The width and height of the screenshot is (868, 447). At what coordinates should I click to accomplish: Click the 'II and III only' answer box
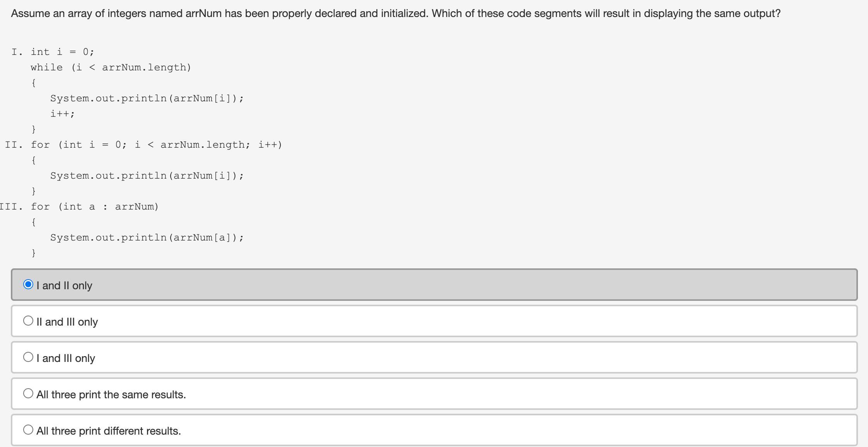(434, 321)
